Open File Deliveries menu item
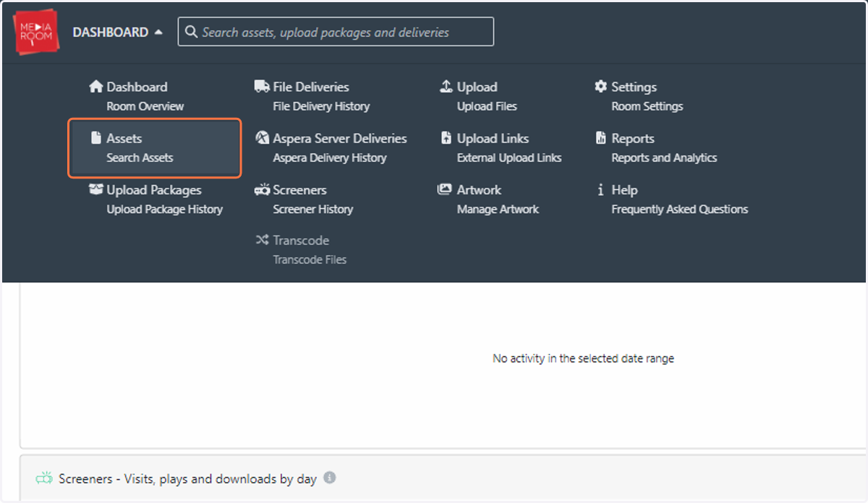 tap(311, 87)
